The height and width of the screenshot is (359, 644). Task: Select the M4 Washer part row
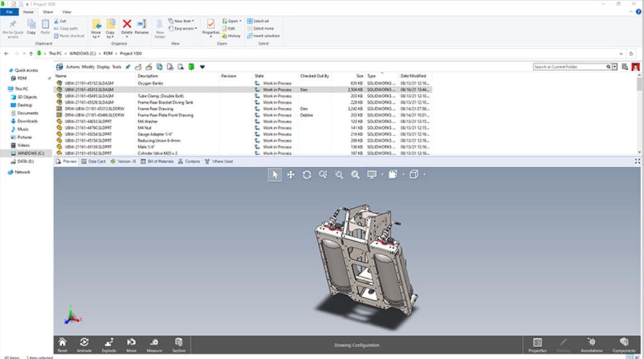click(242, 121)
